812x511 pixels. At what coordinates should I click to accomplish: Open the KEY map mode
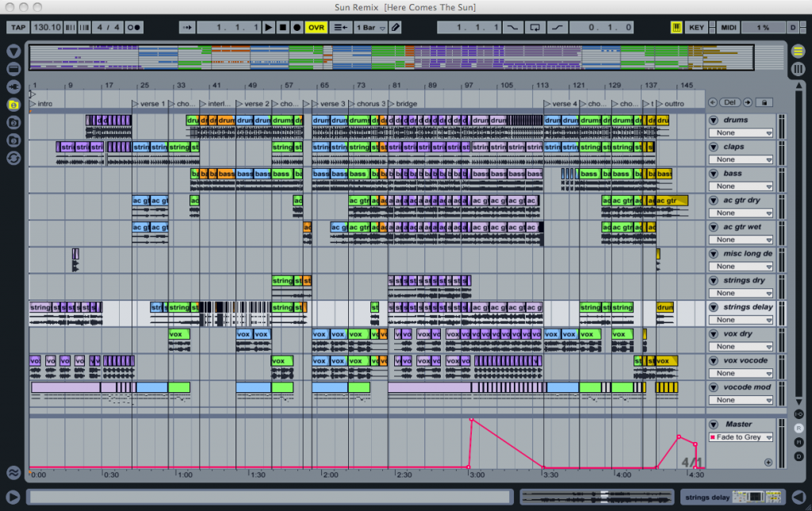696,28
